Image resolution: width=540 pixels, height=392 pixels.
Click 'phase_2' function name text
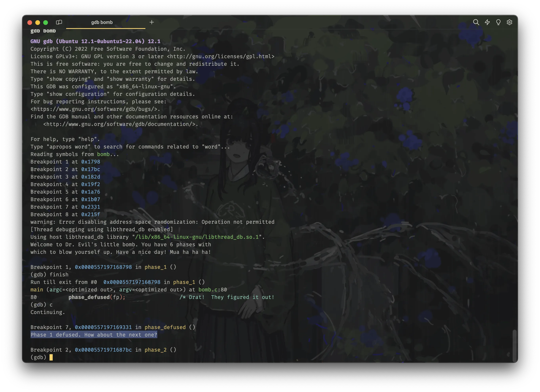(x=156, y=350)
